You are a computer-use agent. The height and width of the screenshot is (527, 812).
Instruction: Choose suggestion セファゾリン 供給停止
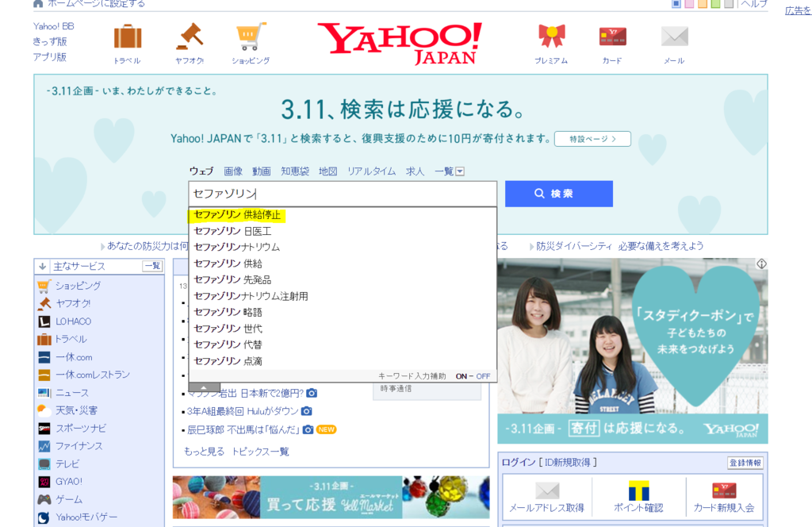pyautogui.click(x=343, y=215)
